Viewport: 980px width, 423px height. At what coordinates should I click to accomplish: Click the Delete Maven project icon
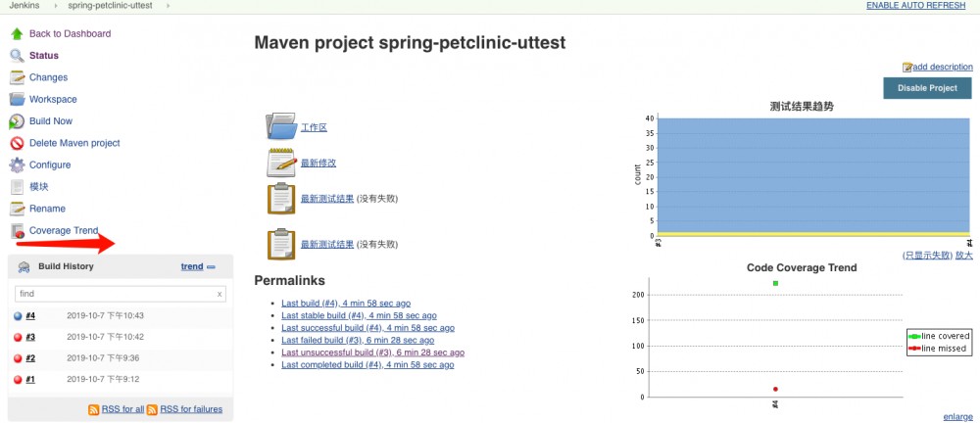click(x=17, y=143)
